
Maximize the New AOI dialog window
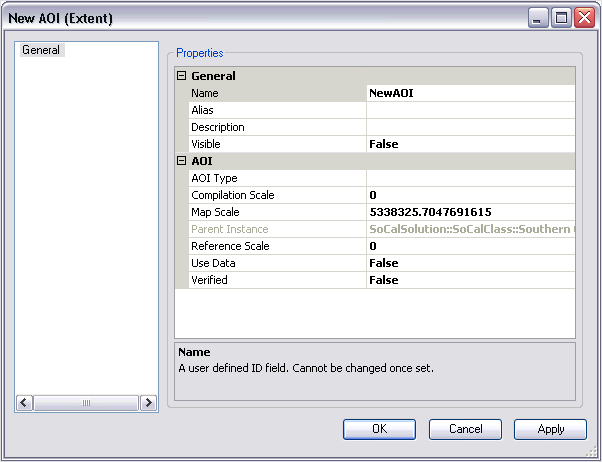tap(561, 17)
